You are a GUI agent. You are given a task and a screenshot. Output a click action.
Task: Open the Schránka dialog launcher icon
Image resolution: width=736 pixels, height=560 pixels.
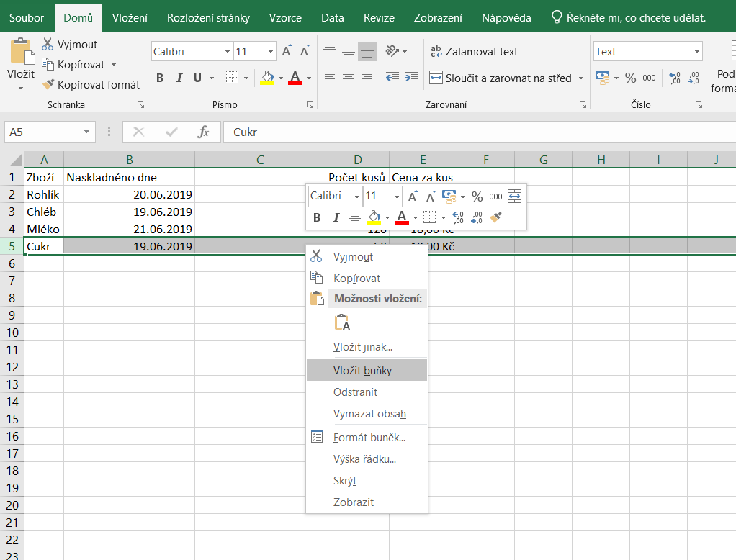pos(139,104)
